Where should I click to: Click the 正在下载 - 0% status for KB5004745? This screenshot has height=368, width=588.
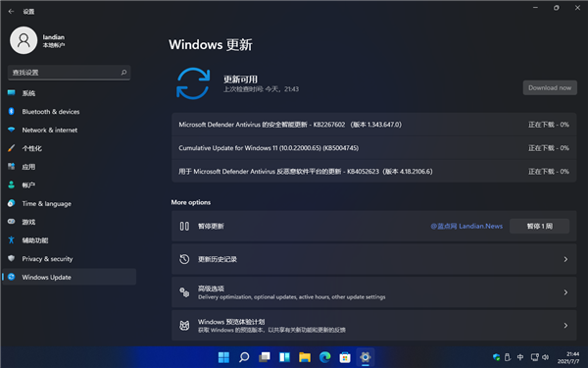[x=549, y=148]
